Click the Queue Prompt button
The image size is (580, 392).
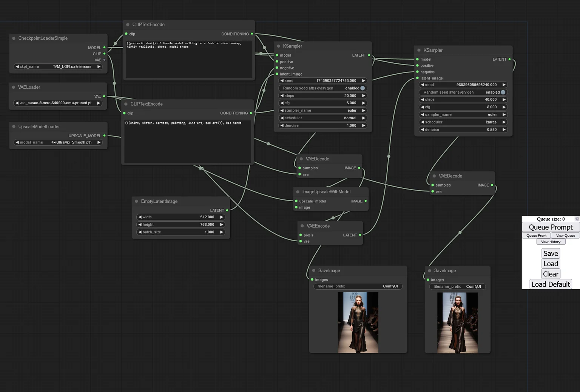(x=551, y=227)
